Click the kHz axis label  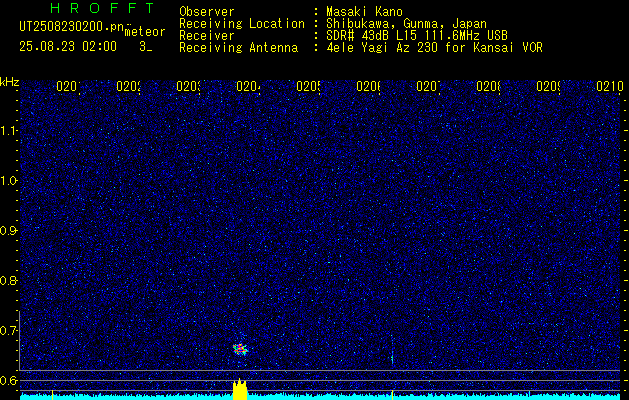(10, 83)
